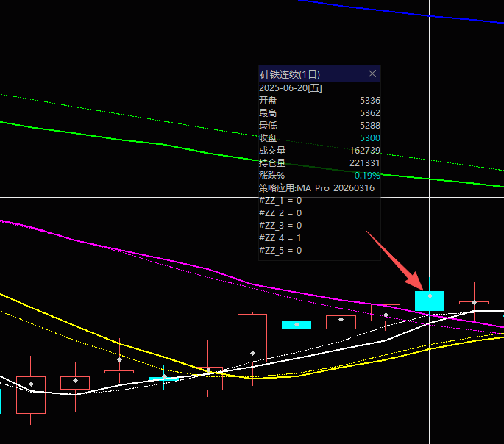The image size is (504, 444).
Task: Click the date 2025-06-20[五] in popup
Action: 290,87
